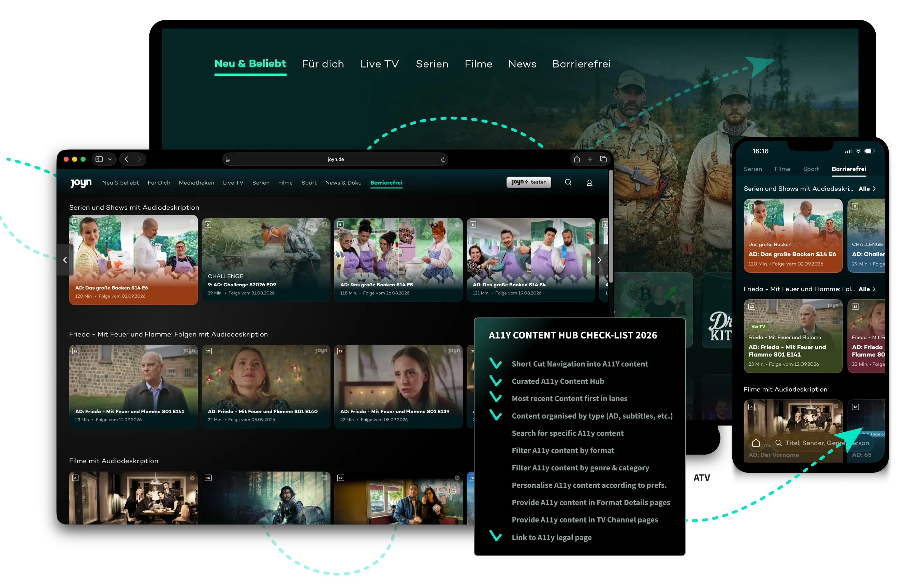Click site settings icon in address bar
The height and width of the screenshot is (588, 921).
point(228,160)
